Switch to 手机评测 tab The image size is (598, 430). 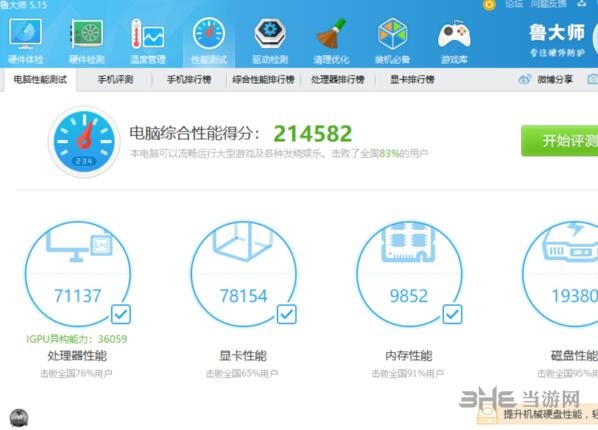click(x=115, y=79)
